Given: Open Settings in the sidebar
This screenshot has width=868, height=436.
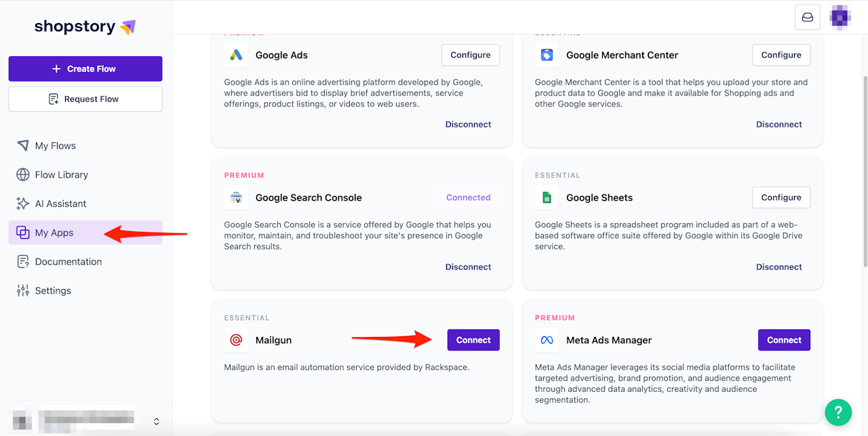Looking at the screenshot, I should point(53,291).
